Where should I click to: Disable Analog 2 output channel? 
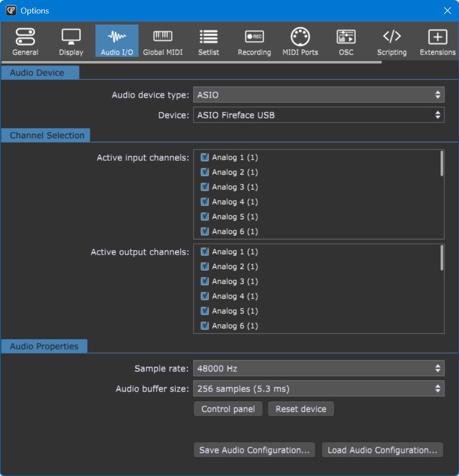205,267
